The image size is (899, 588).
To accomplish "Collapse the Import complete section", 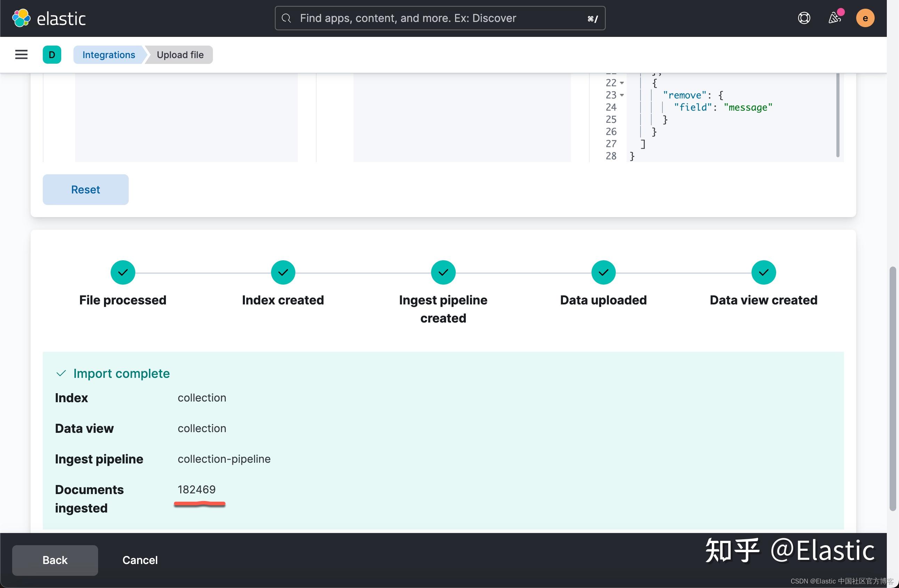I will coord(61,373).
